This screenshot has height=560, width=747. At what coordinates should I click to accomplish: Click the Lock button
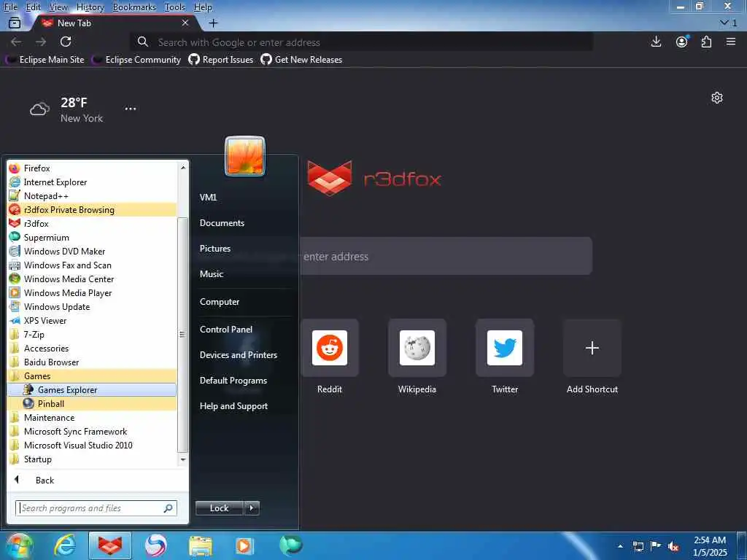pos(219,508)
